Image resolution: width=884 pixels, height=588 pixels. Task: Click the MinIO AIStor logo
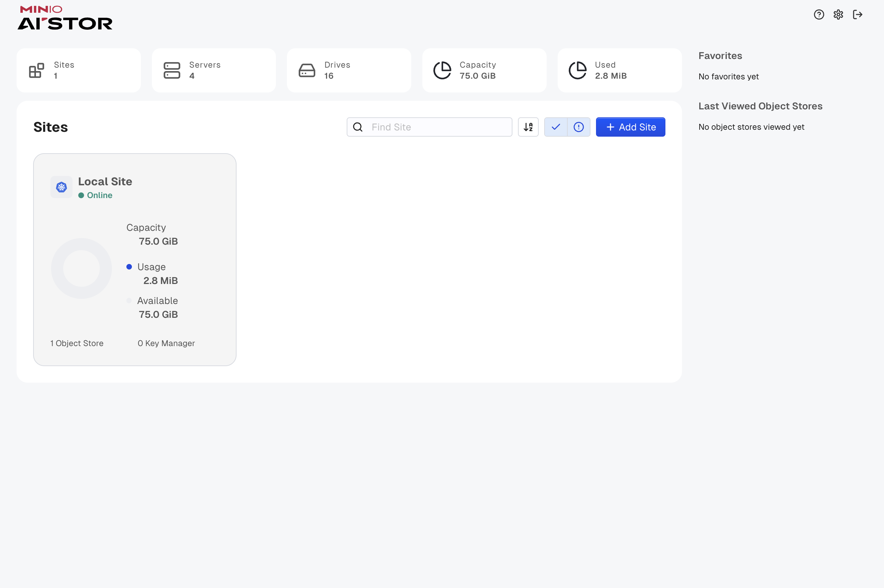[65, 18]
